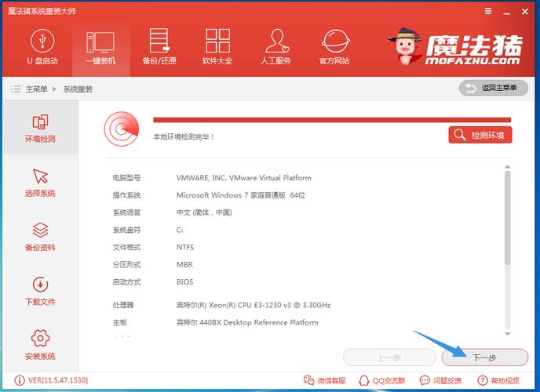Open the U盘启动 tool
The width and height of the screenshot is (540, 392).
(x=42, y=48)
